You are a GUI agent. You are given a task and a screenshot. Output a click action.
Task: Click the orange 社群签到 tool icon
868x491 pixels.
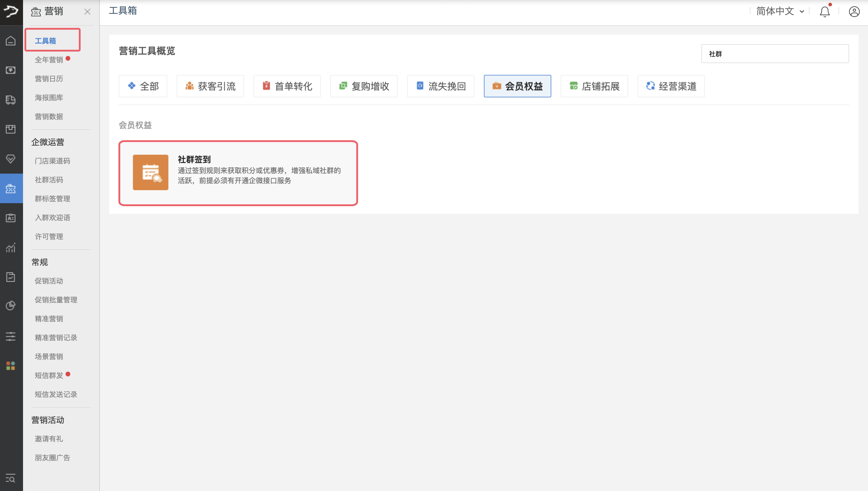click(x=150, y=172)
